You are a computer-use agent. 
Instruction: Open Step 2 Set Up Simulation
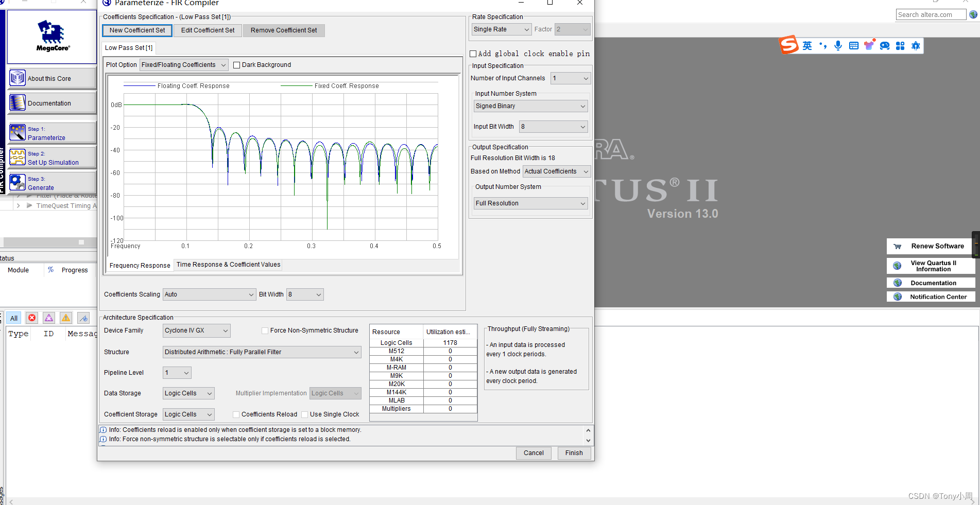coord(18,157)
